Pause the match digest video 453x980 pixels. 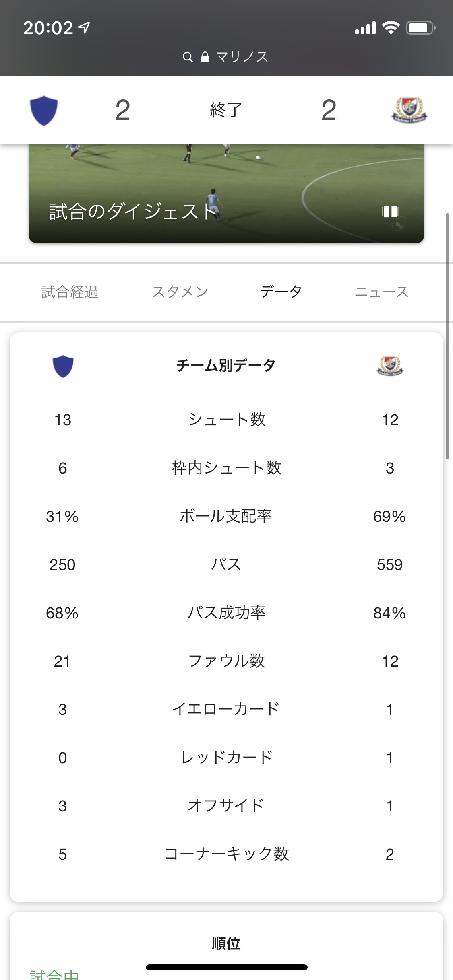click(x=390, y=212)
